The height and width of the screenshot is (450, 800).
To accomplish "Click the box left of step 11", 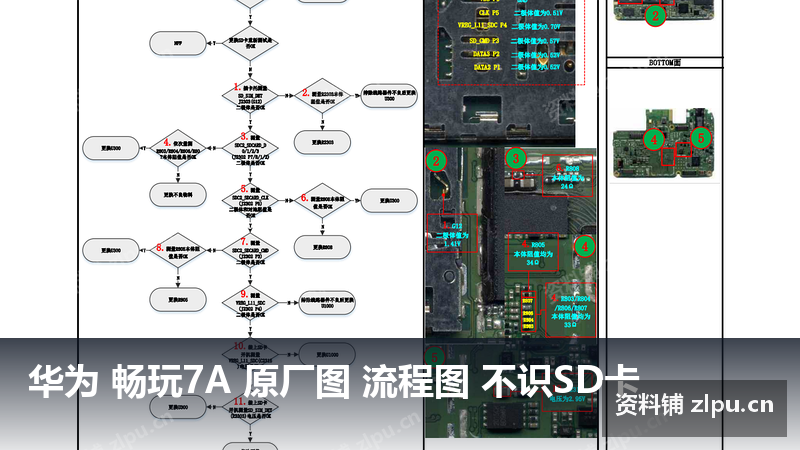I will (x=178, y=407).
